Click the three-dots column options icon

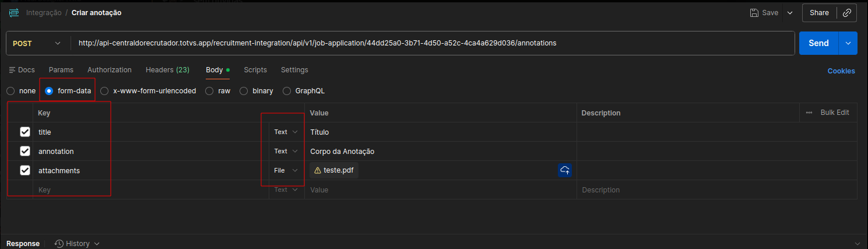point(809,113)
